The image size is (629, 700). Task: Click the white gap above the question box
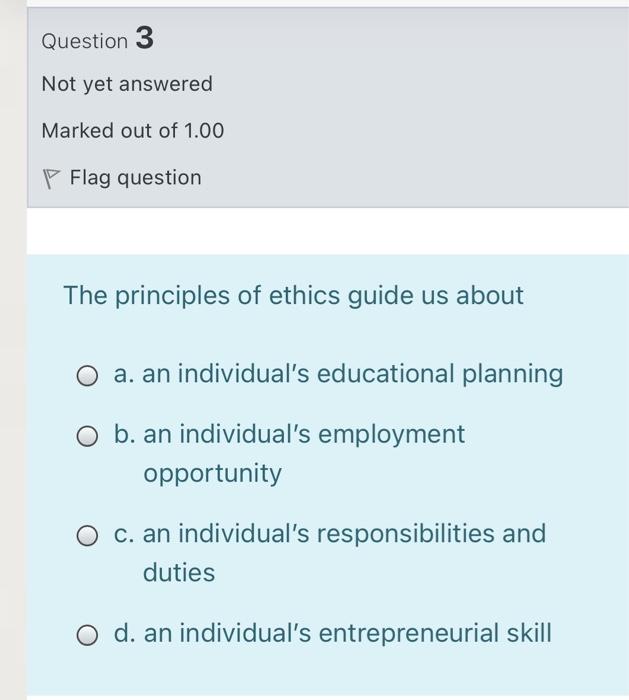point(328,231)
